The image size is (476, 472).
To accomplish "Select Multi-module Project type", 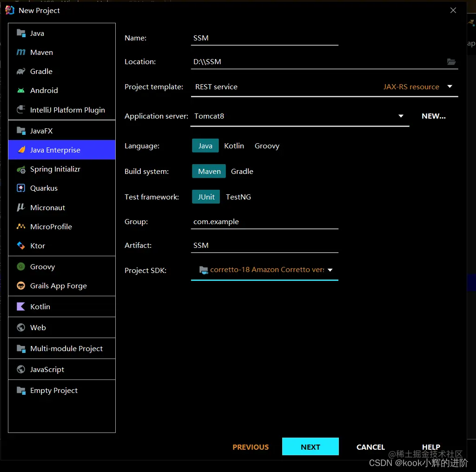I will click(62, 348).
